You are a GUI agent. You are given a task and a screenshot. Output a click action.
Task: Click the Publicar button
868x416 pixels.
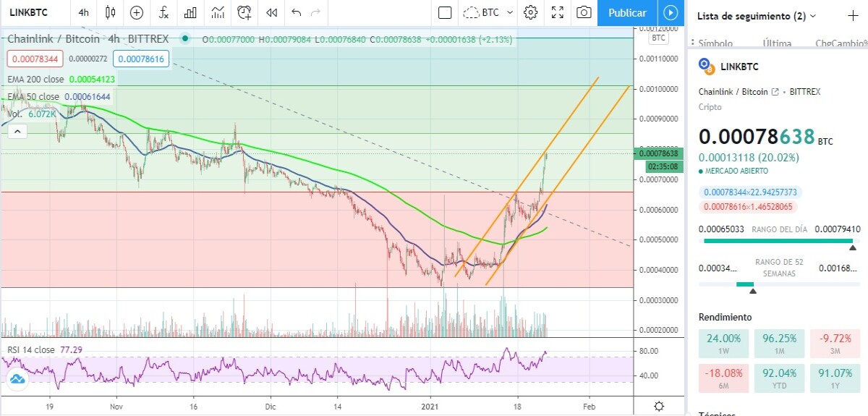tap(627, 12)
